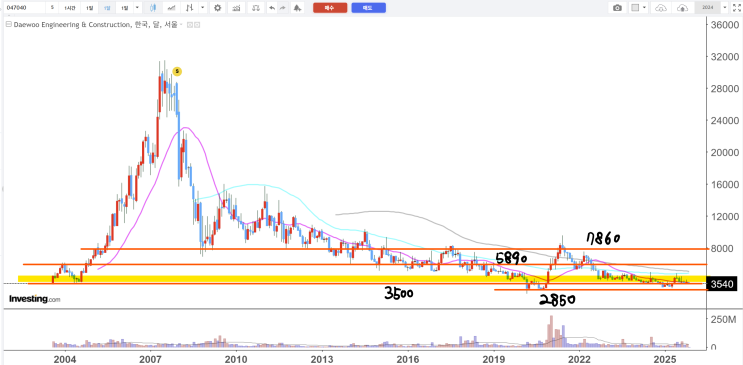
Task: Select the candlestick chart style icon
Action: [x=153, y=8]
